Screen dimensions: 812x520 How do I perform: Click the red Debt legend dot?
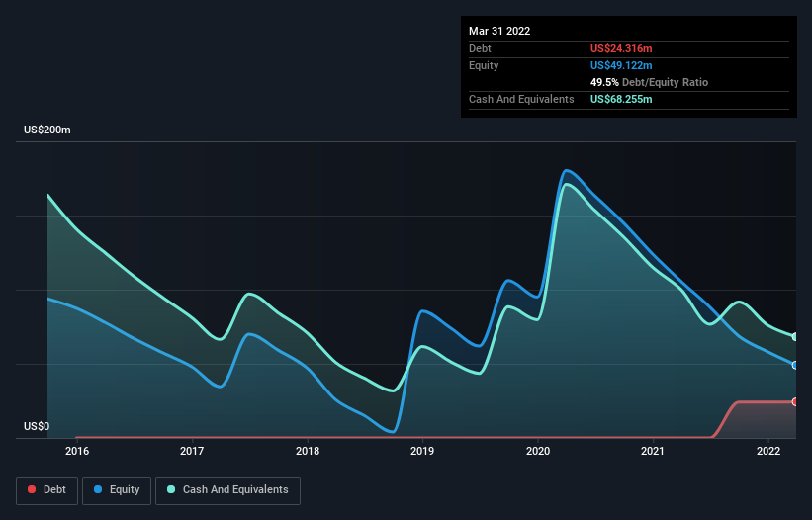click(32, 489)
